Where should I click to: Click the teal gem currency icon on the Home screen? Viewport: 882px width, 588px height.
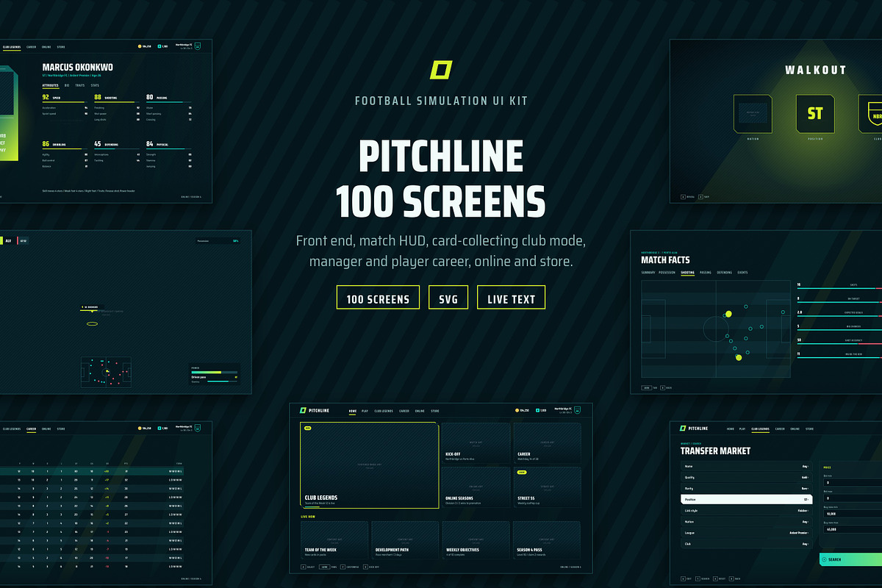[x=539, y=410]
